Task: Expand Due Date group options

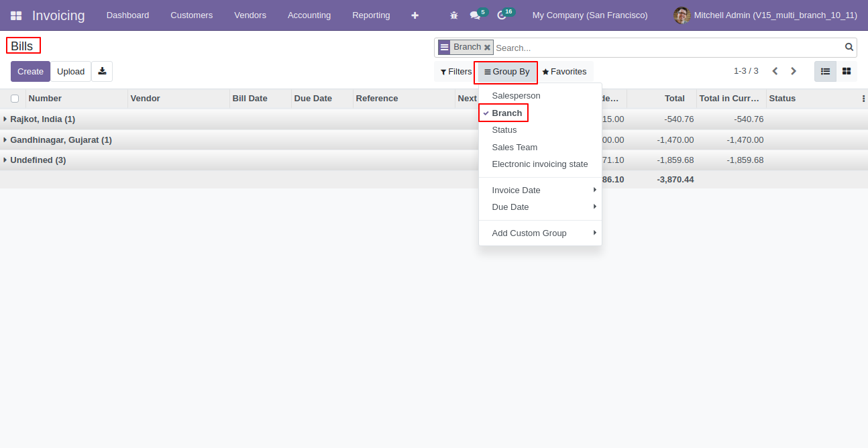Action: click(x=540, y=207)
